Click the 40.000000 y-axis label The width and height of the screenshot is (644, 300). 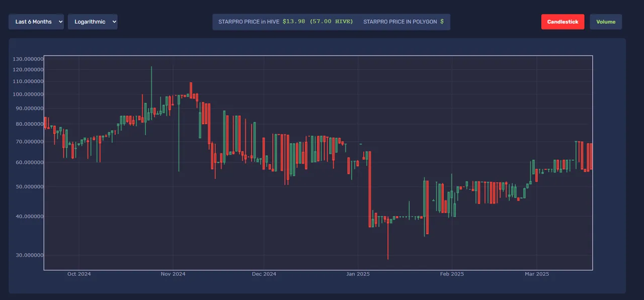[30, 216]
